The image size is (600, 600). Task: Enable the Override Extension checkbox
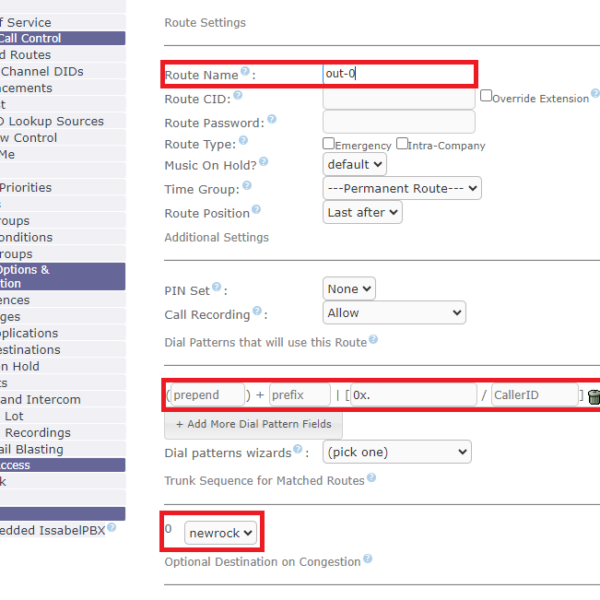tap(486, 97)
